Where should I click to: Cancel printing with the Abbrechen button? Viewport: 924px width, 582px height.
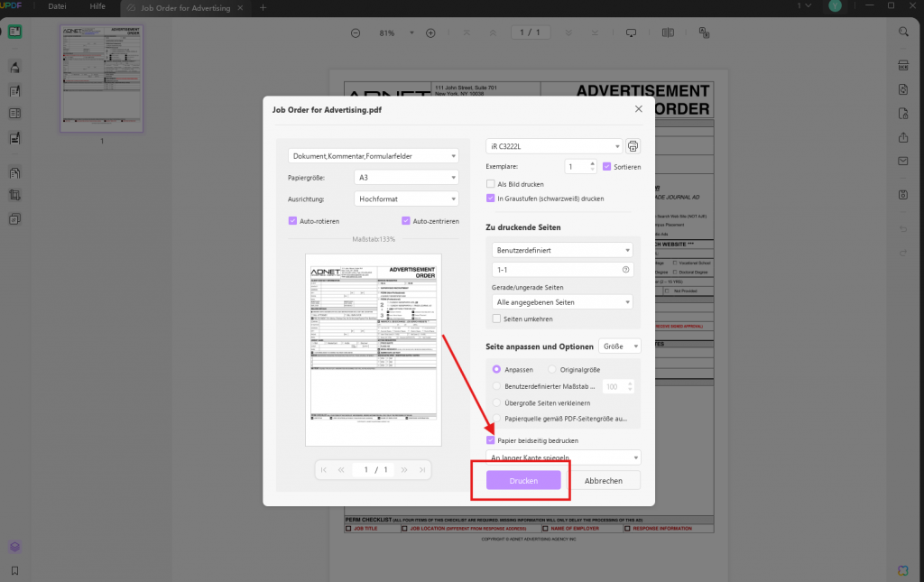pos(605,480)
